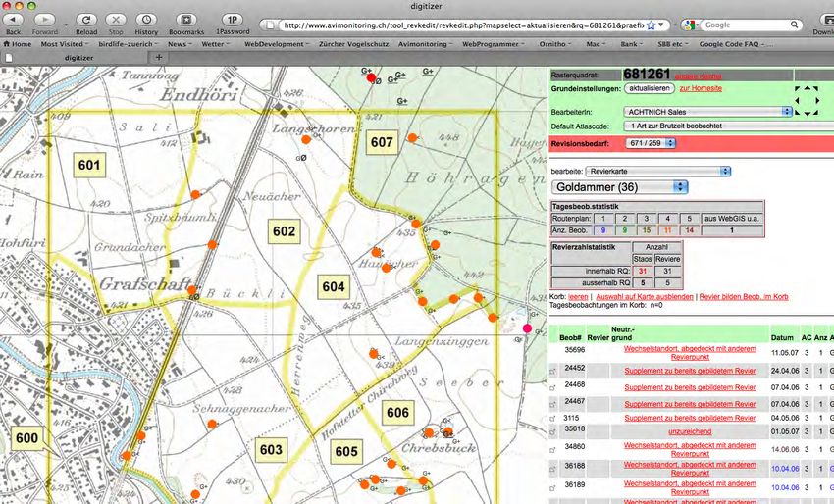Open the WebDevelopment bookmarks folder

[x=277, y=44]
